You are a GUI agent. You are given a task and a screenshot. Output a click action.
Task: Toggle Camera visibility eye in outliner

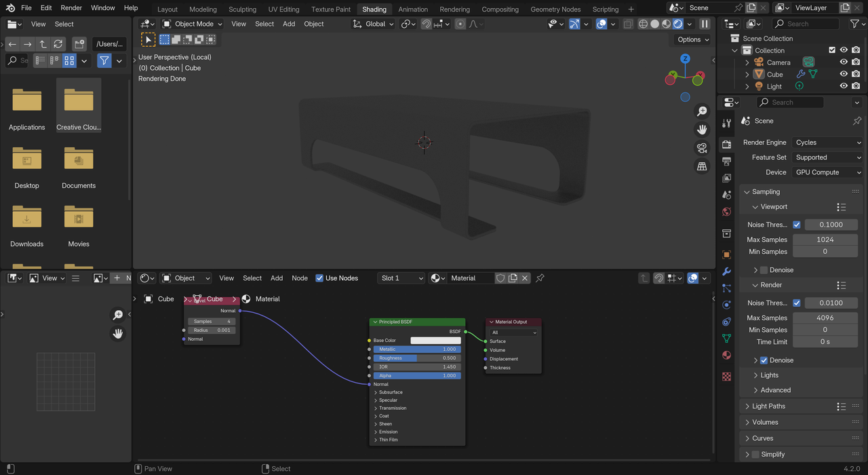(844, 62)
